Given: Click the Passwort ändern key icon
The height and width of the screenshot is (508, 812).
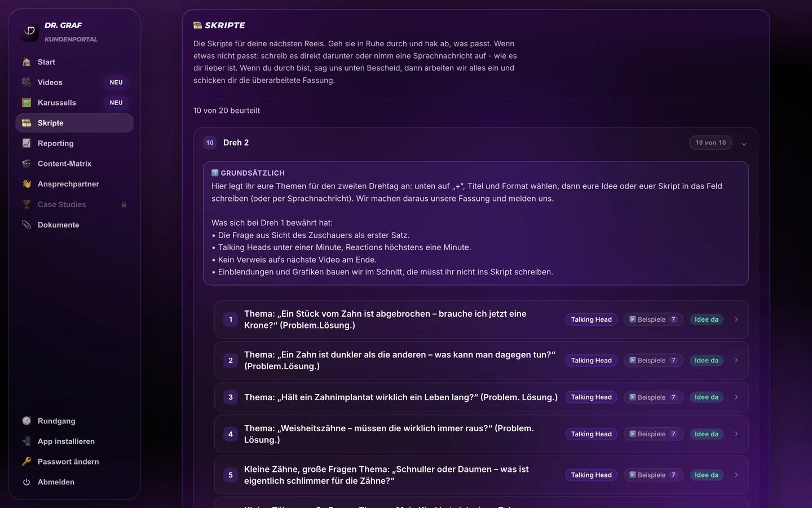Looking at the screenshot, I should pos(27,462).
